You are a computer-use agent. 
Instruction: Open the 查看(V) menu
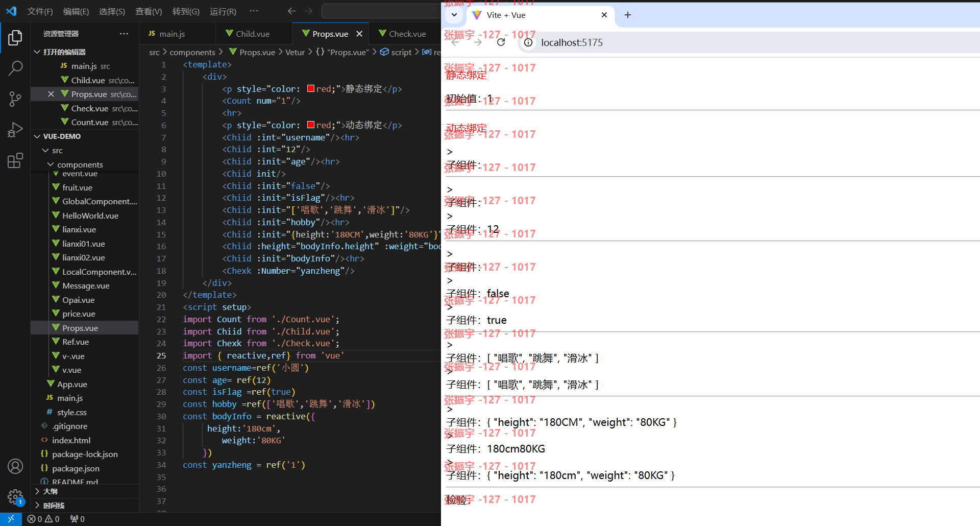click(149, 11)
